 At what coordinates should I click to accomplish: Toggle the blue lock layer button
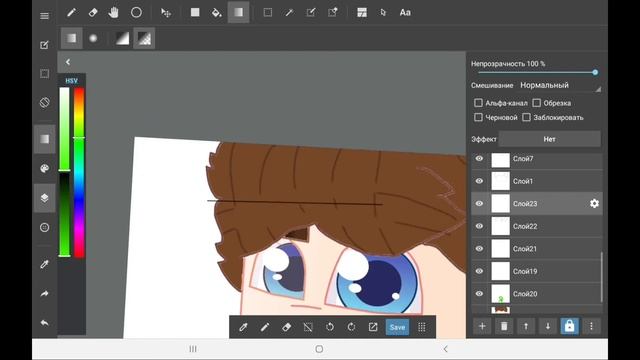click(x=569, y=326)
